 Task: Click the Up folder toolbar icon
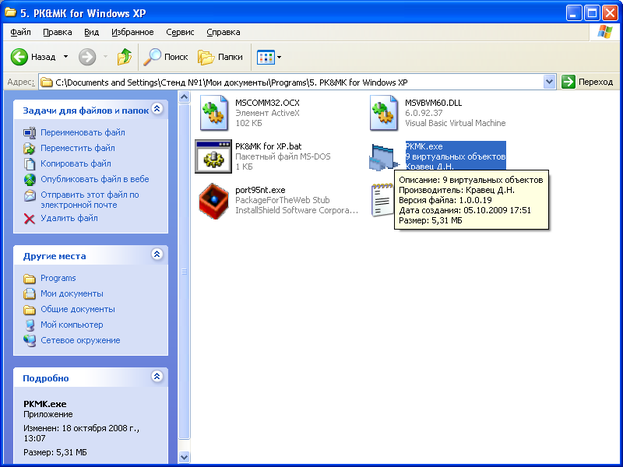pyautogui.click(x=124, y=57)
